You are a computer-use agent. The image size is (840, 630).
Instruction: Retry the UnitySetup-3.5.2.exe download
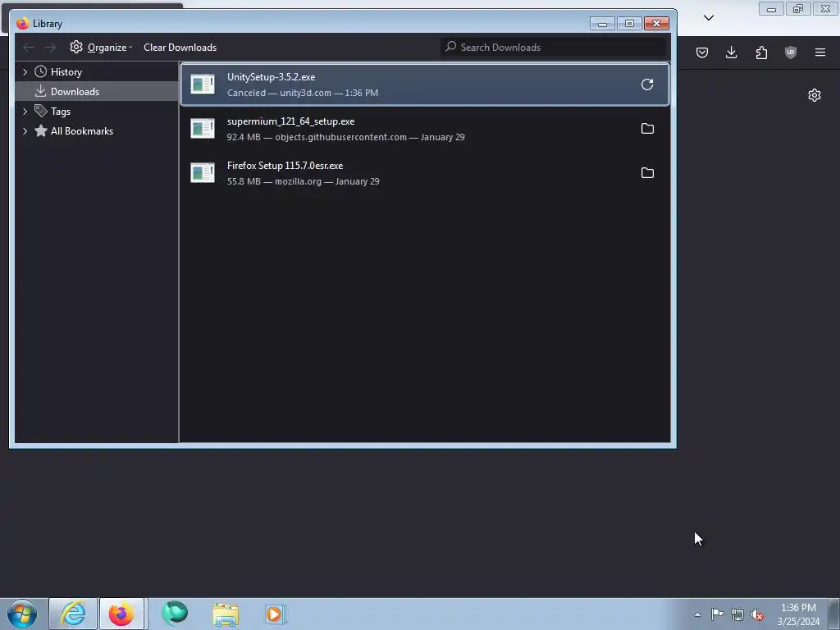(x=647, y=84)
